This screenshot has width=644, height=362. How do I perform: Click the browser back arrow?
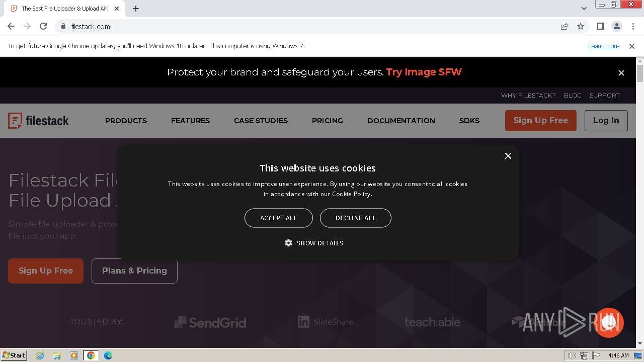click(x=11, y=26)
